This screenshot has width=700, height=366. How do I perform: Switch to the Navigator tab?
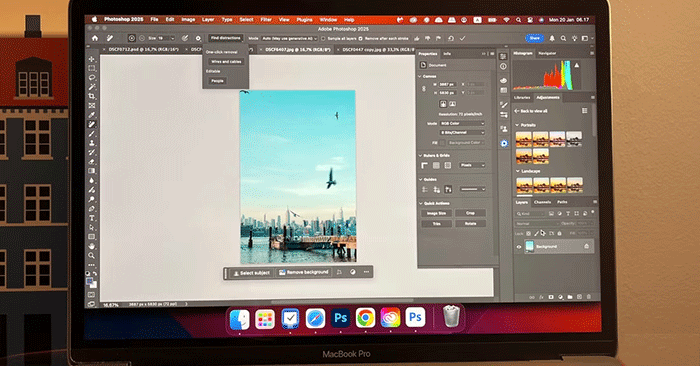point(547,53)
